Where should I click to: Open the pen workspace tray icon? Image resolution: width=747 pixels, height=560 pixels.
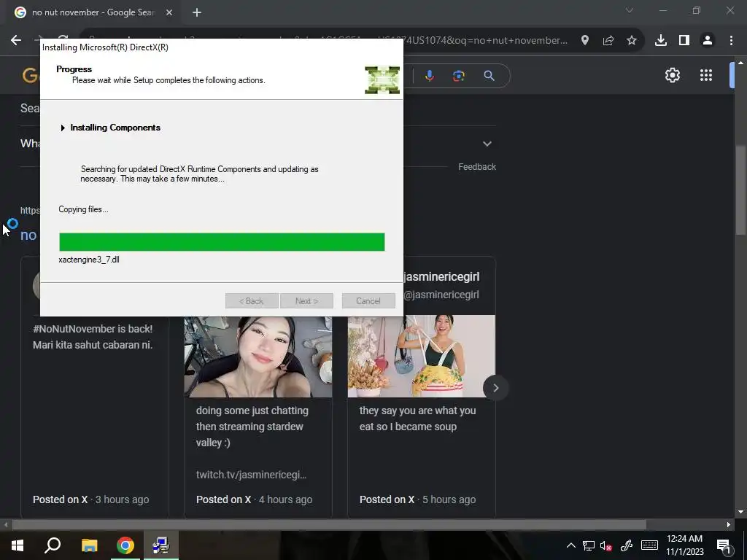(x=626, y=545)
